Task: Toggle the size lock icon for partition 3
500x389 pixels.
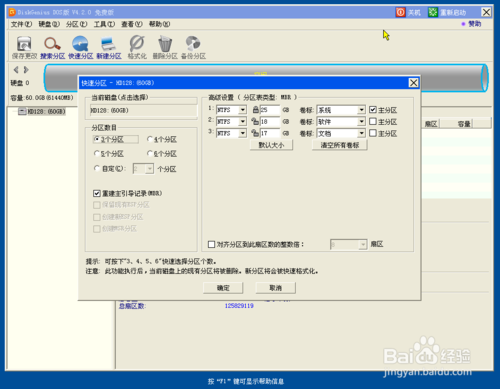Action: pyautogui.click(x=255, y=133)
